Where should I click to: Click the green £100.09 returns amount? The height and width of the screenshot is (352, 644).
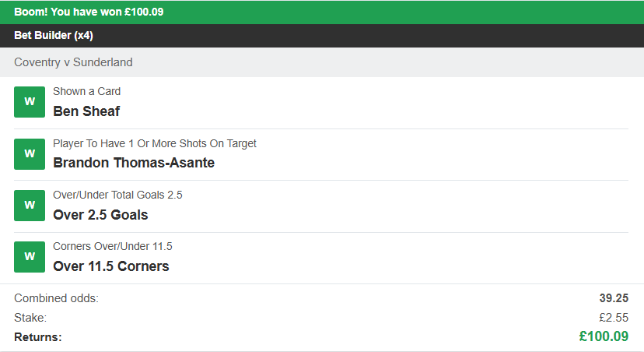(x=604, y=336)
